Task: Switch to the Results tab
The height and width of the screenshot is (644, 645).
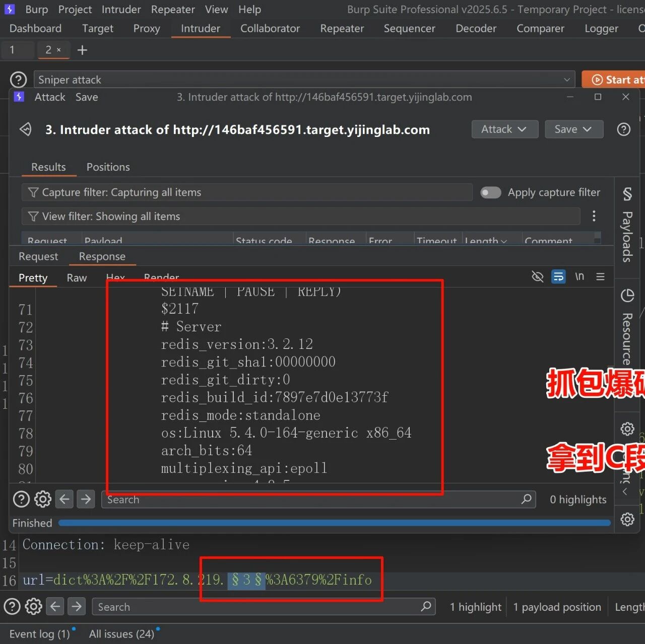Action: coord(48,167)
